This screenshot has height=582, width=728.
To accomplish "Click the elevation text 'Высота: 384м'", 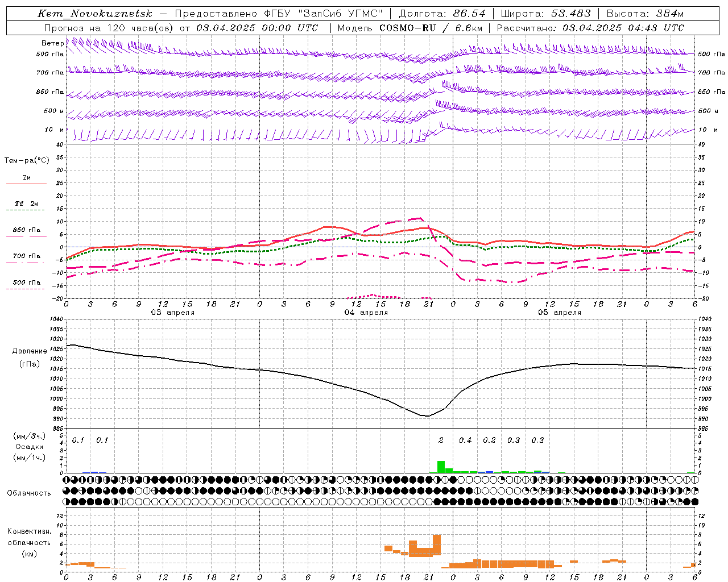I will click(x=645, y=14).
